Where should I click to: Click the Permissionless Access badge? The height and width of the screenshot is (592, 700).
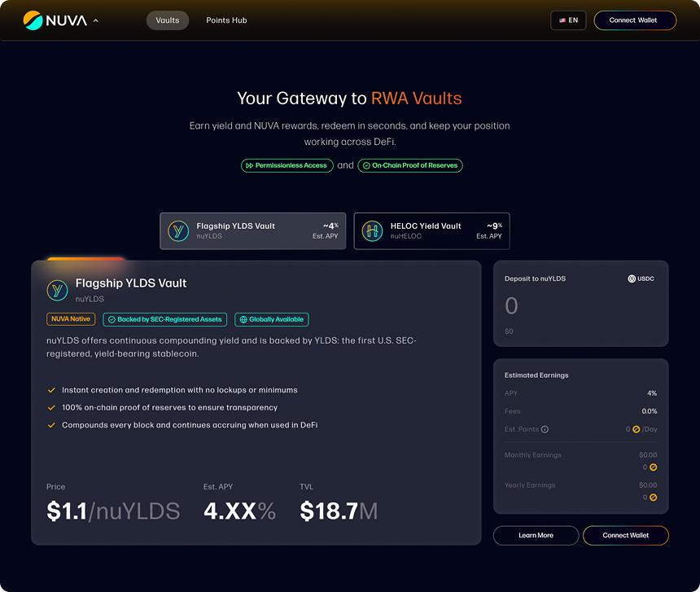[287, 165]
